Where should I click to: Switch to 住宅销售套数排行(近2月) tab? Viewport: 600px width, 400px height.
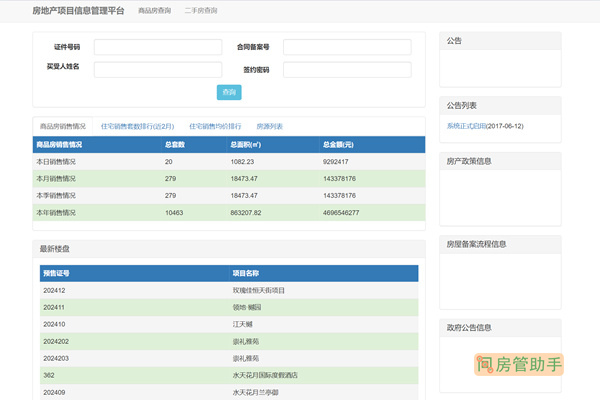point(137,126)
